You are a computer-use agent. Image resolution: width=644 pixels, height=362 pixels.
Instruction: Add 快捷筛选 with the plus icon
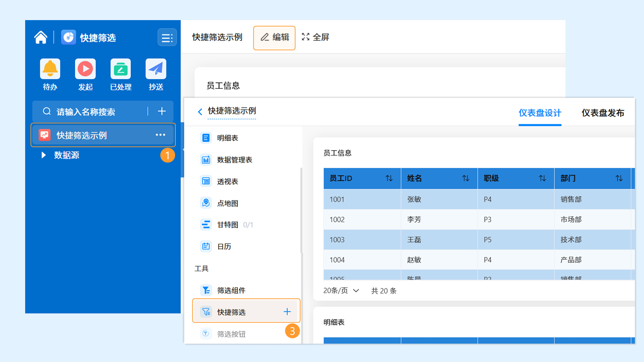pos(287,312)
